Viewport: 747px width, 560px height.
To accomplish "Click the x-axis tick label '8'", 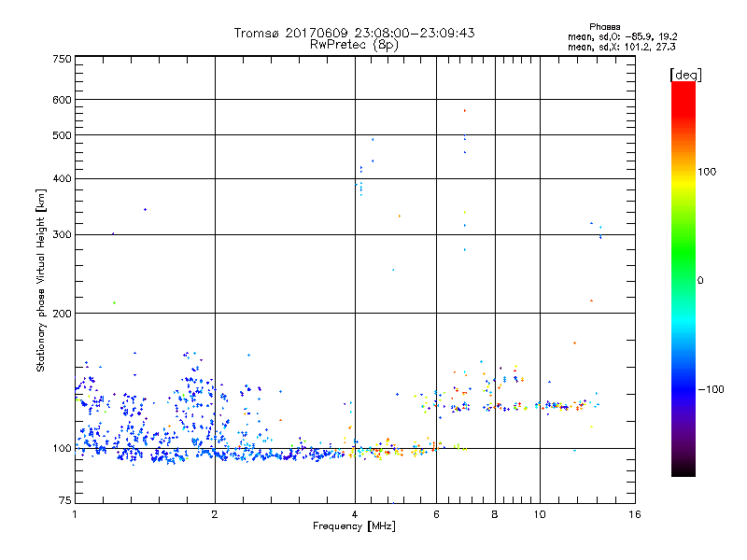I will 495,514.
